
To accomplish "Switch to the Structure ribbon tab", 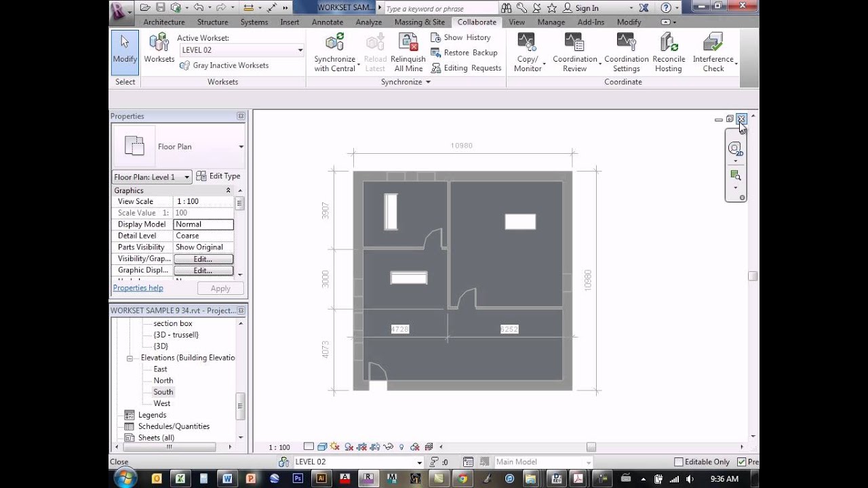I will click(212, 22).
